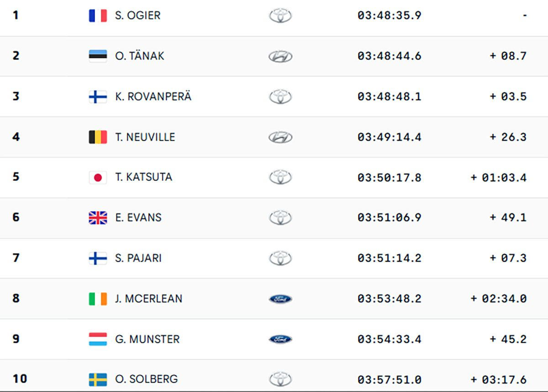
Task: Click the Japanese flag beside T. Katsuta
Action: click(x=98, y=177)
